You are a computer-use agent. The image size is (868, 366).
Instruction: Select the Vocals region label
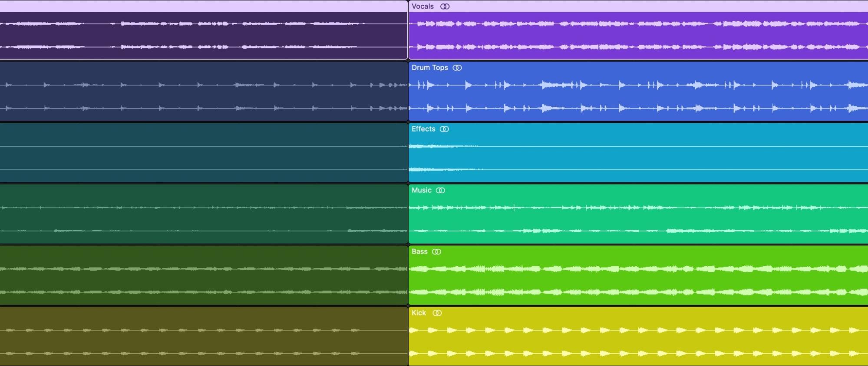point(422,7)
